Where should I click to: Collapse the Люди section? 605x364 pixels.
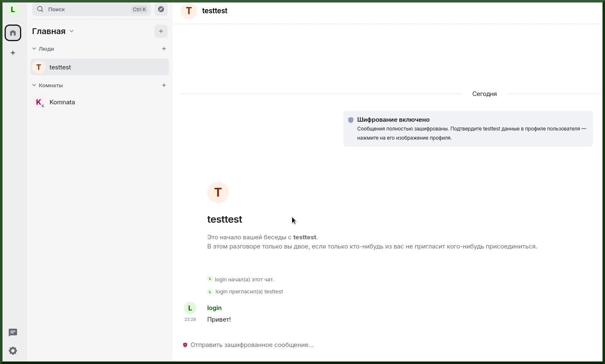pyautogui.click(x=34, y=49)
